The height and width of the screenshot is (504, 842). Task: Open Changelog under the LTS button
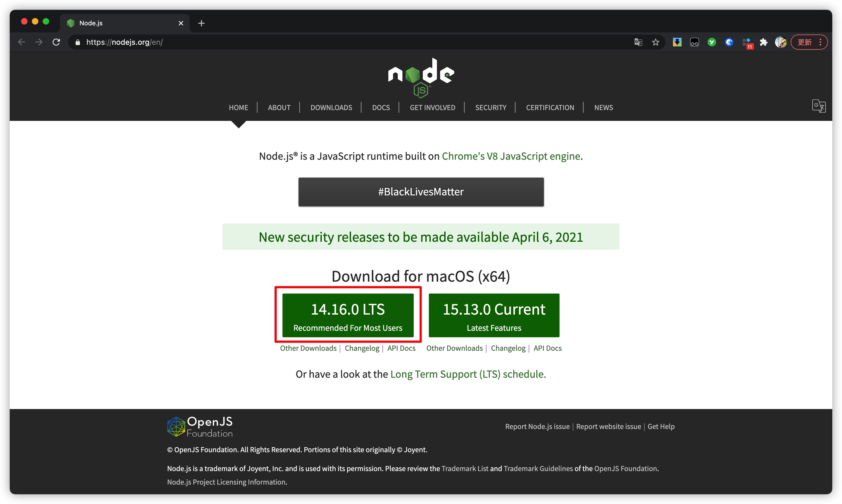pos(362,348)
